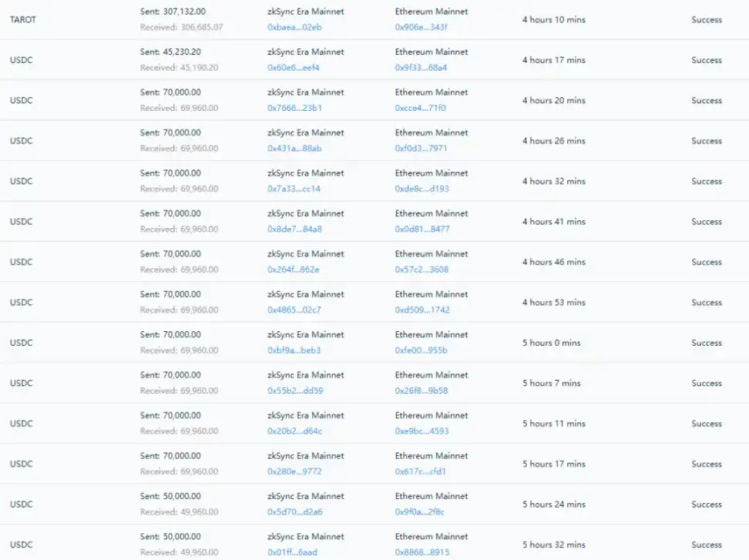This screenshot has width=749, height=560.
Task: Select the TAROT token row label
Action: (x=23, y=19)
